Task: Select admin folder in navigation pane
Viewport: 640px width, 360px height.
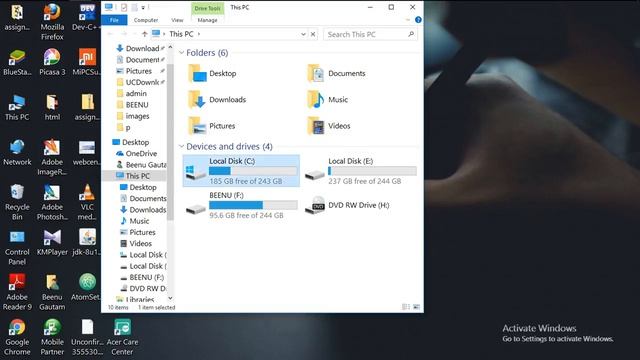Action: tap(131, 93)
